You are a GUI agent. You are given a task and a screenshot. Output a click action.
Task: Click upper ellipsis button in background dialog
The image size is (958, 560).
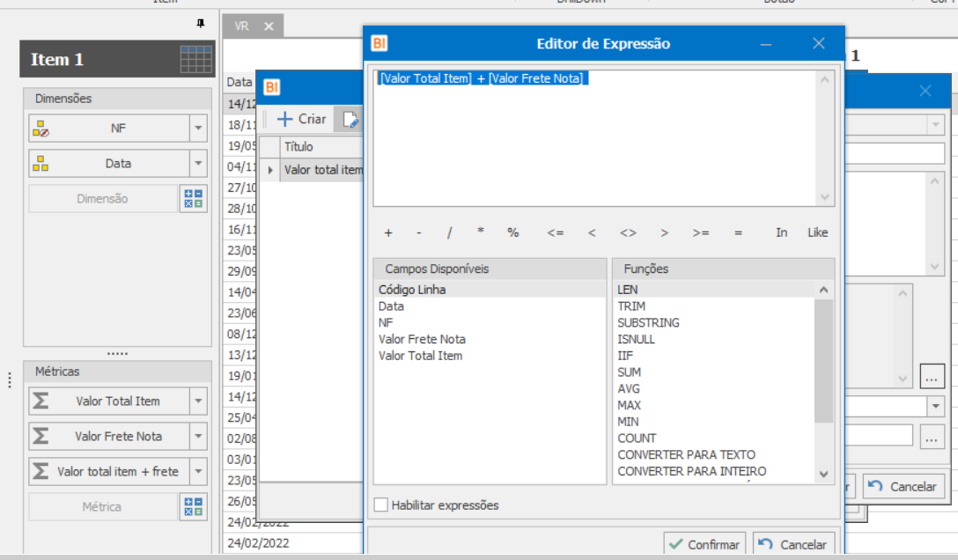(932, 377)
